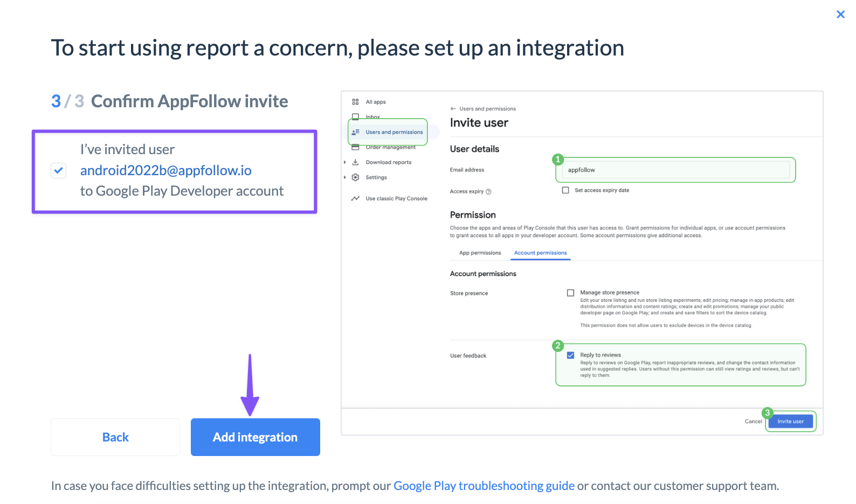
Task: Tick the Manage store presence checkbox
Action: point(570,293)
